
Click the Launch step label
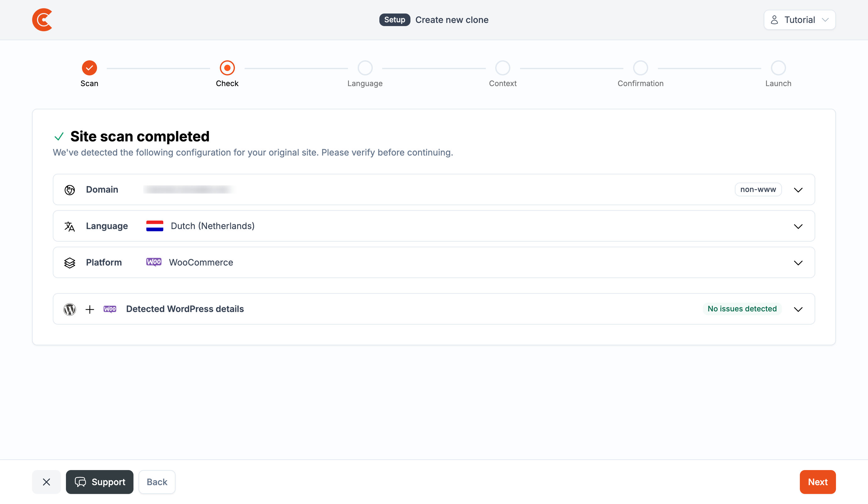(x=778, y=84)
